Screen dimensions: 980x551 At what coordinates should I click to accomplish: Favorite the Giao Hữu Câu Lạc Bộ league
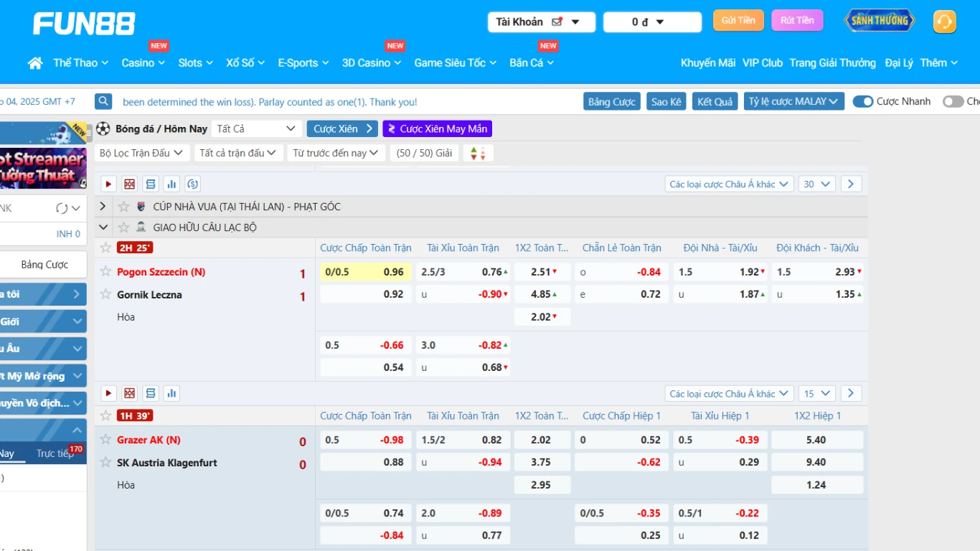(123, 227)
